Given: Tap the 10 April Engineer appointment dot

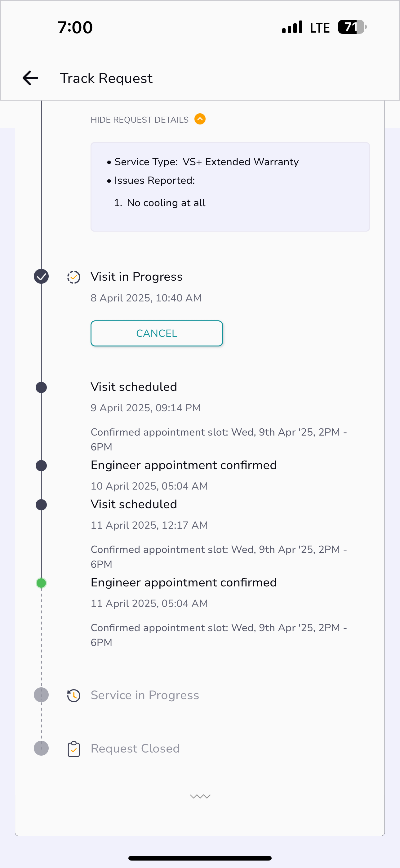Looking at the screenshot, I should pos(41,466).
